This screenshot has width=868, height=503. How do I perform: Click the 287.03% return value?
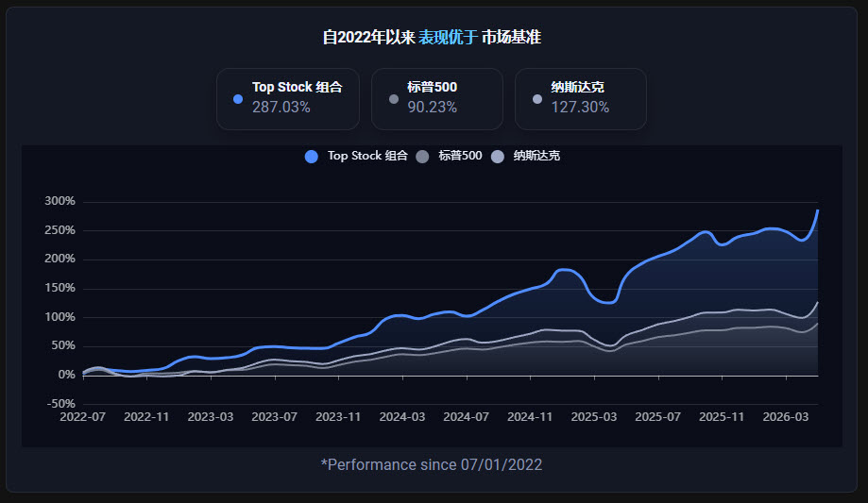click(x=281, y=108)
